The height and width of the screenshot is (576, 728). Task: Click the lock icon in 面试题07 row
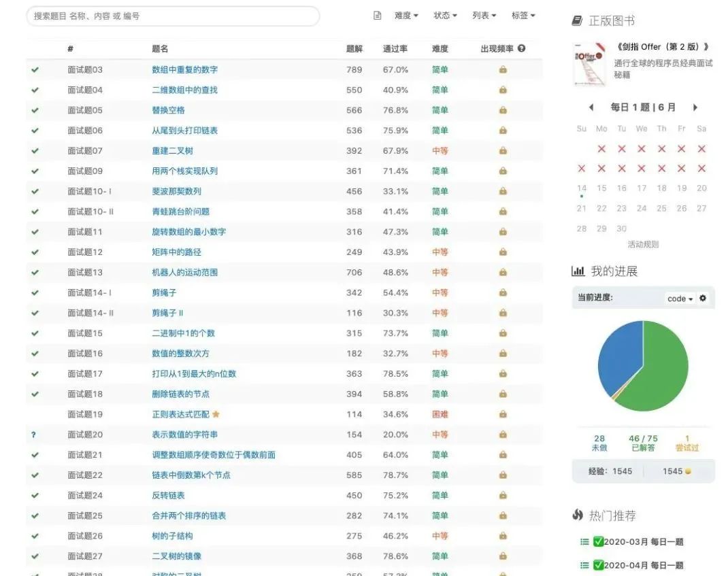[x=503, y=151]
